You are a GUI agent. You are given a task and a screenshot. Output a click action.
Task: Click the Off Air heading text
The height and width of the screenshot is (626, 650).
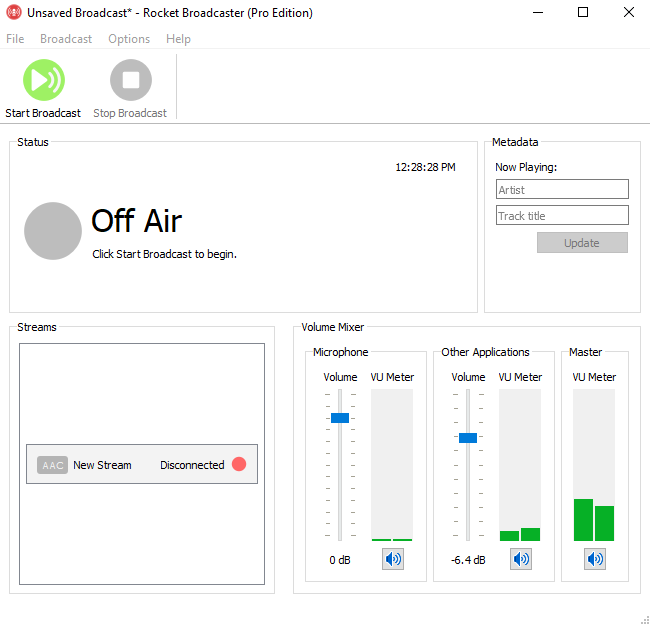[x=137, y=221]
